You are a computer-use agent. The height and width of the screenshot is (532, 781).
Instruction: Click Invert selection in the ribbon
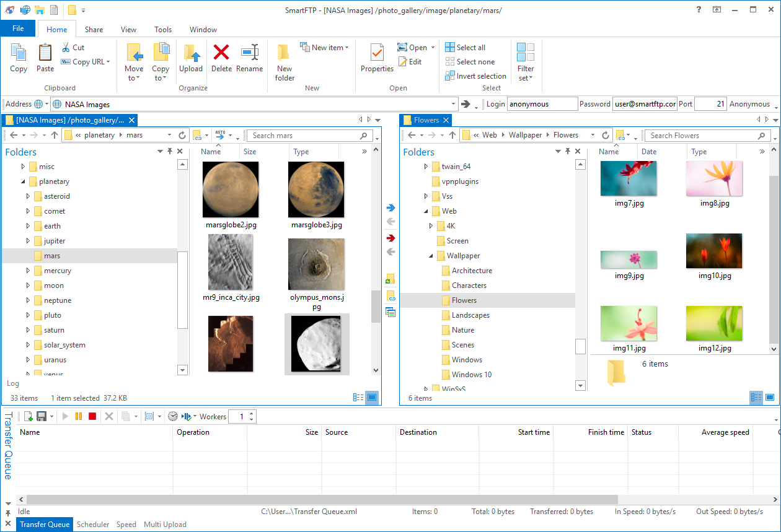(x=475, y=76)
